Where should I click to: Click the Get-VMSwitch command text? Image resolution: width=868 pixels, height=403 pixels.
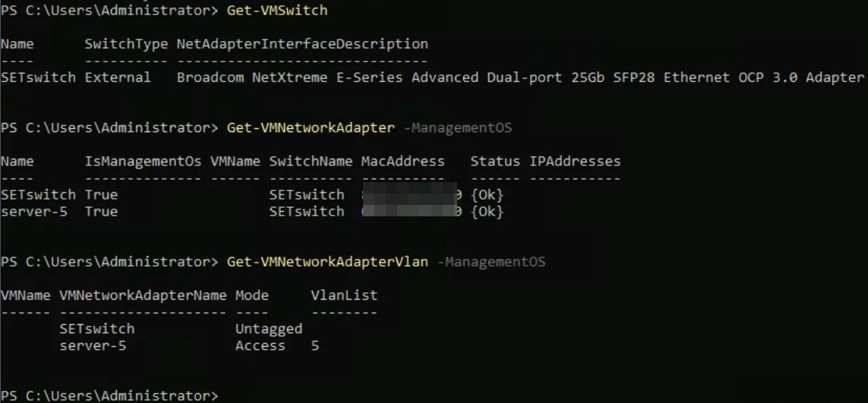pos(276,11)
